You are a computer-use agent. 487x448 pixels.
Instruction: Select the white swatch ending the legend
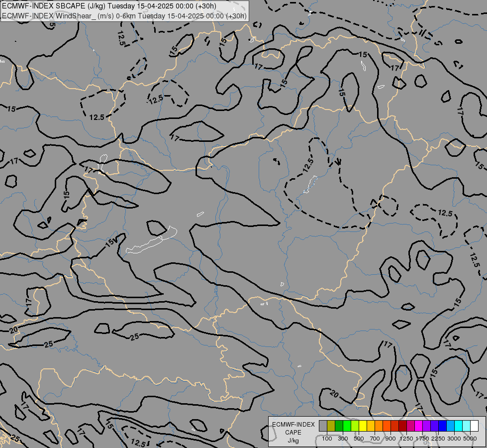[474, 426]
